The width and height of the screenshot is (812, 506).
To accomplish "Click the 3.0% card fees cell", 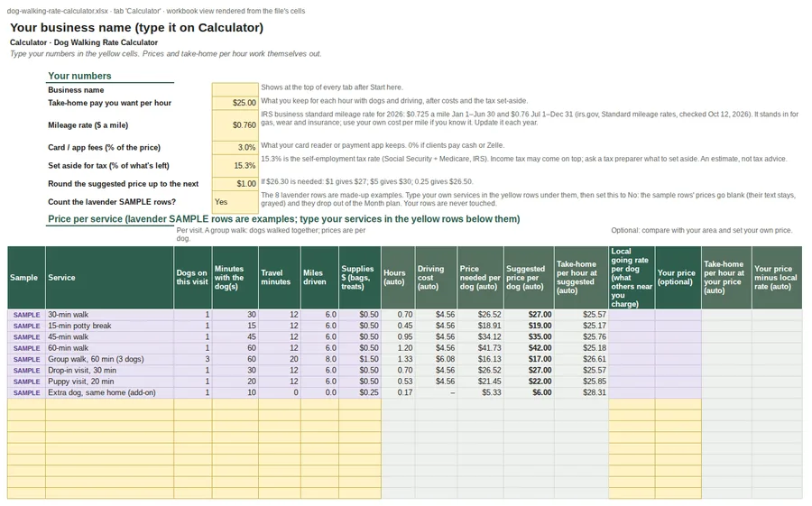I will pyautogui.click(x=235, y=148).
